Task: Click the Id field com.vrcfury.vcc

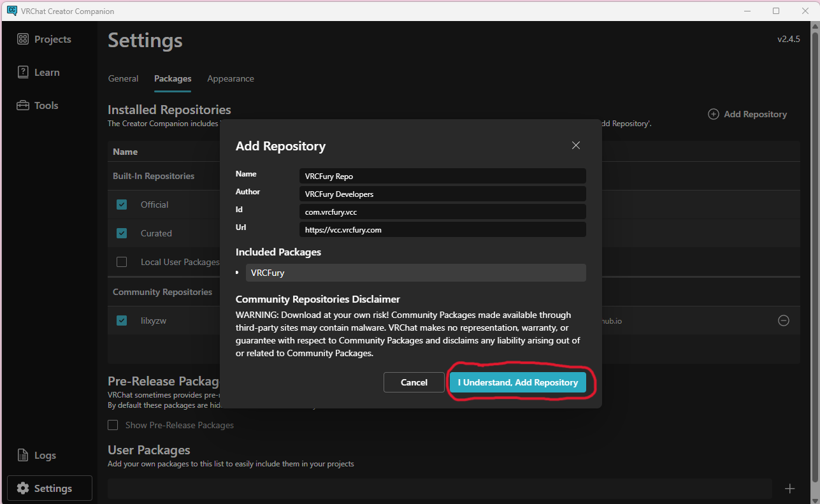Action: [443, 212]
